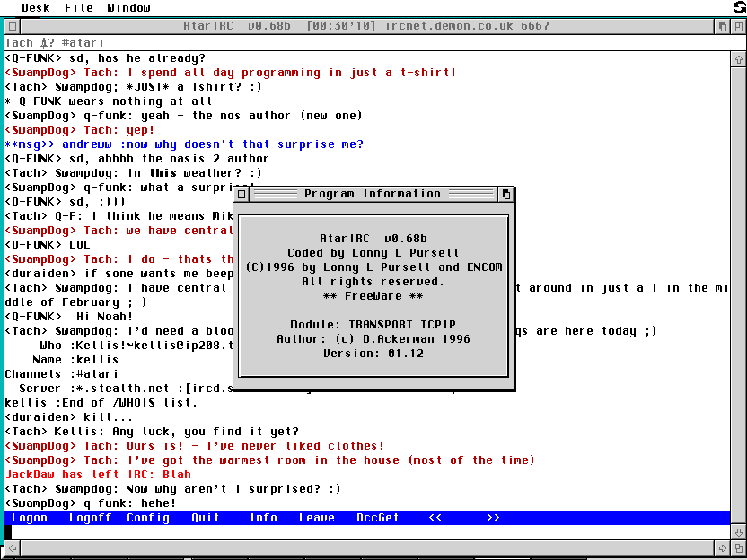This screenshot has height=560, width=747.
Task: Open the Desk menu
Action: coord(35,7)
